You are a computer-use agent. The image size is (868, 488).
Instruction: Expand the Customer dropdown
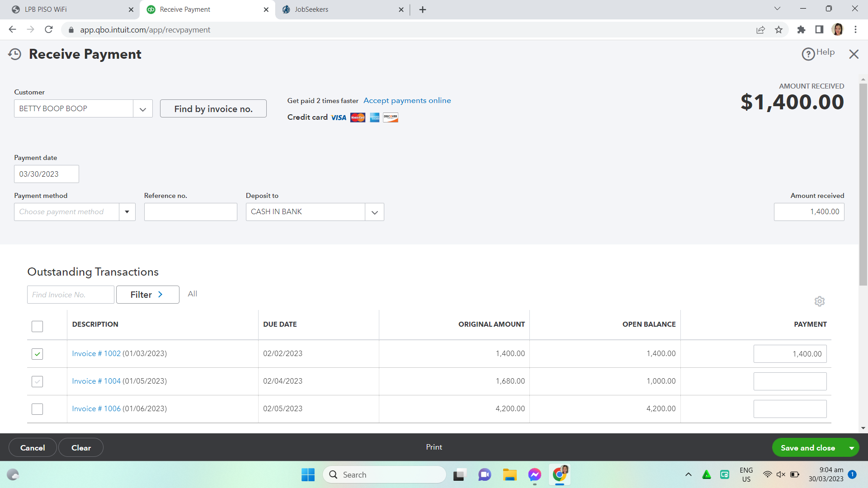pos(143,109)
